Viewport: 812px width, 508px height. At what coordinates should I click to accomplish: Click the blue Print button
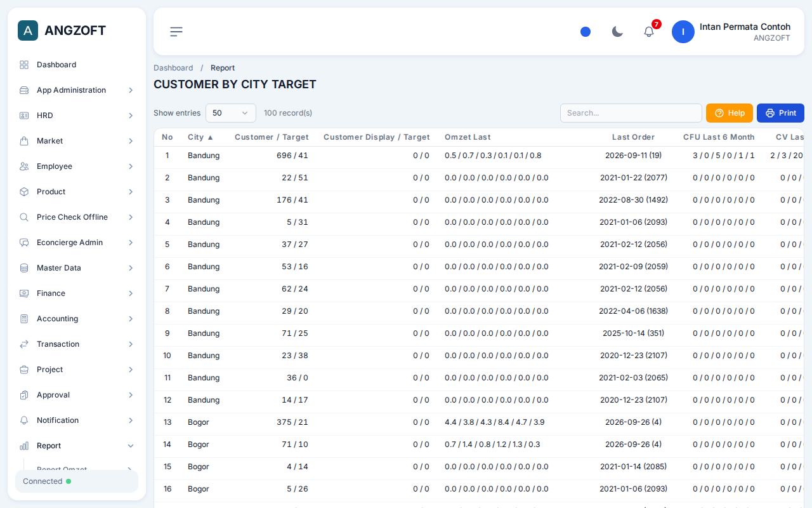click(780, 113)
